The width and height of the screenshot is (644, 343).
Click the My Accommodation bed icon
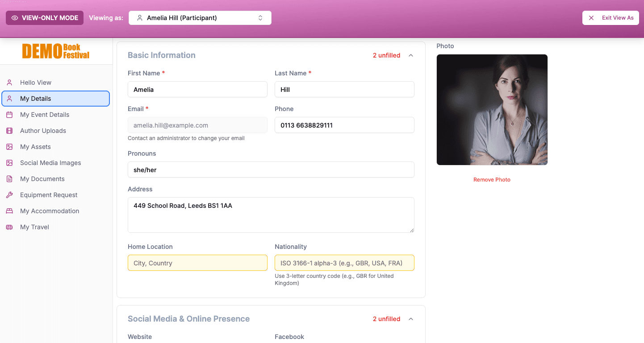point(9,211)
